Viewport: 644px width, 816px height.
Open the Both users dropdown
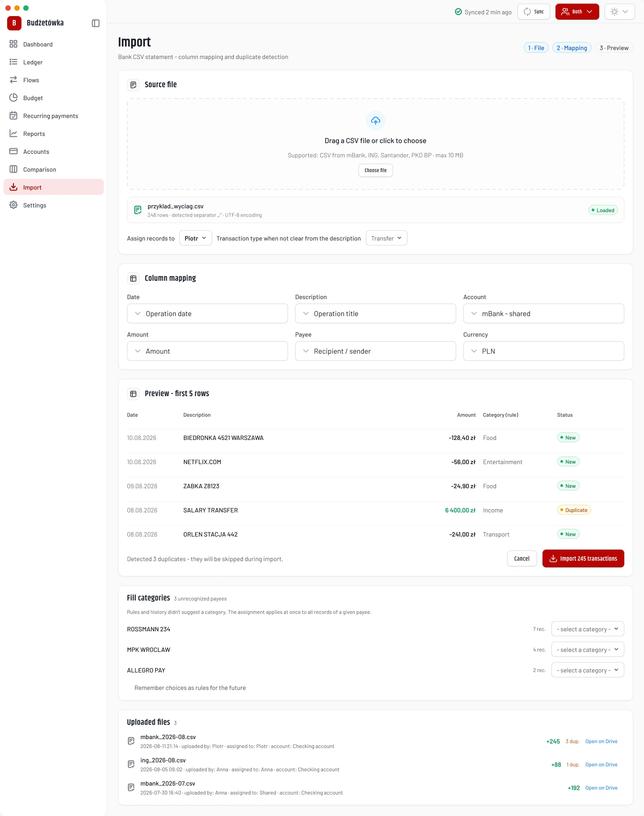coord(577,12)
